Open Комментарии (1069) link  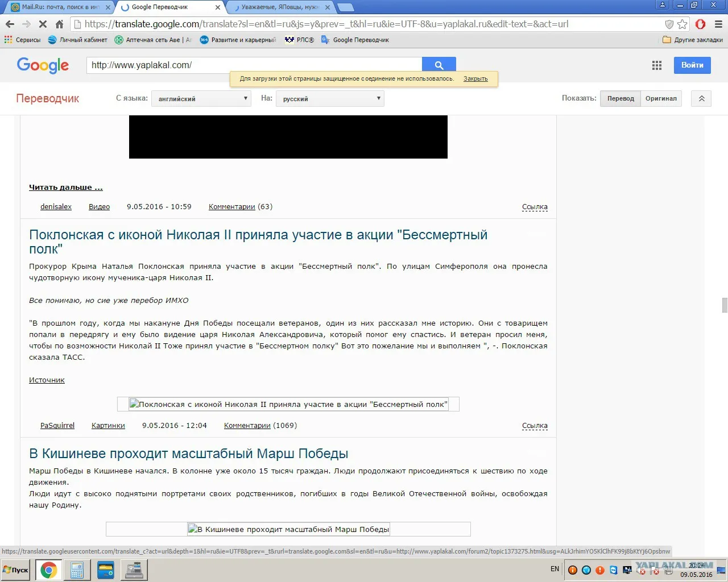point(260,426)
